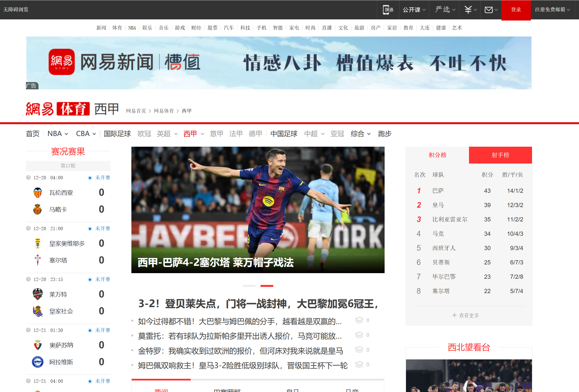Click Real Sociedad team crest
Image resolution: width=579 pixels, height=392 pixels.
pyautogui.click(x=38, y=311)
